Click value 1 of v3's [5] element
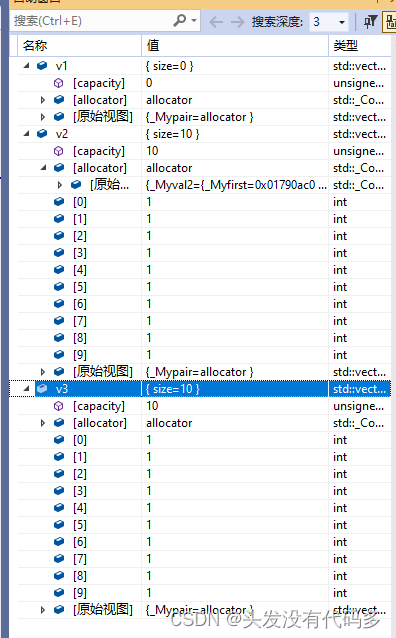Image resolution: width=396 pixels, height=638 pixels. (149, 524)
